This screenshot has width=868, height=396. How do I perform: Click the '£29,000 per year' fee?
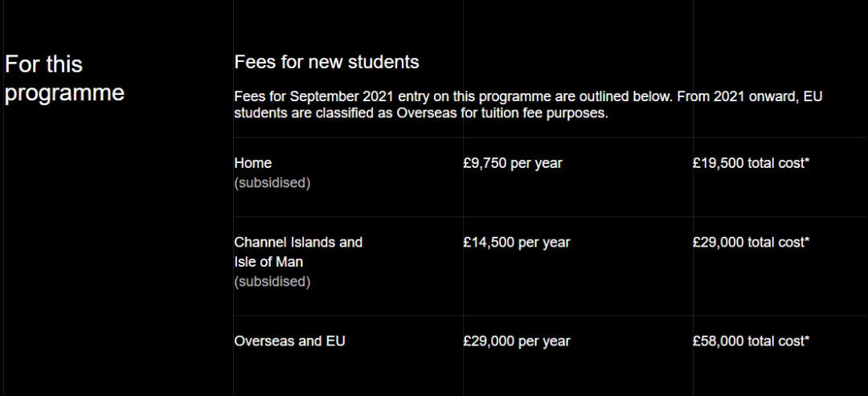click(x=516, y=341)
